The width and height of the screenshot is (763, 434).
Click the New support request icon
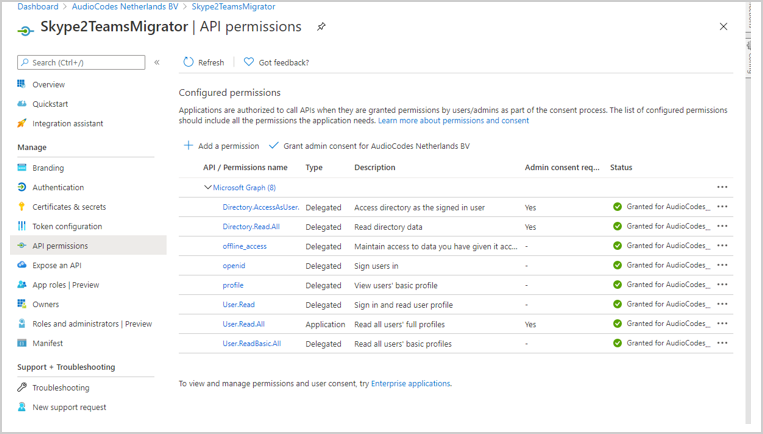(21, 407)
